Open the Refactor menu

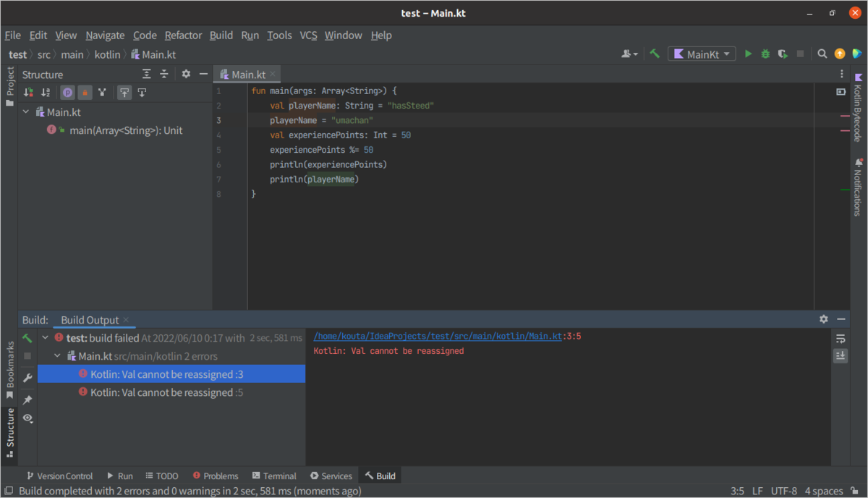click(x=183, y=35)
